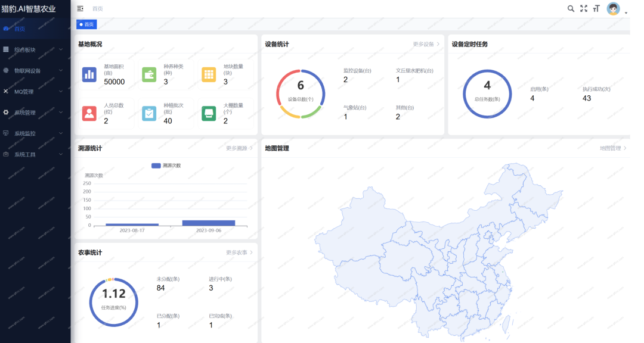Click the 基地概况 panel title
Screen dimensions: 644x343
click(90, 44)
